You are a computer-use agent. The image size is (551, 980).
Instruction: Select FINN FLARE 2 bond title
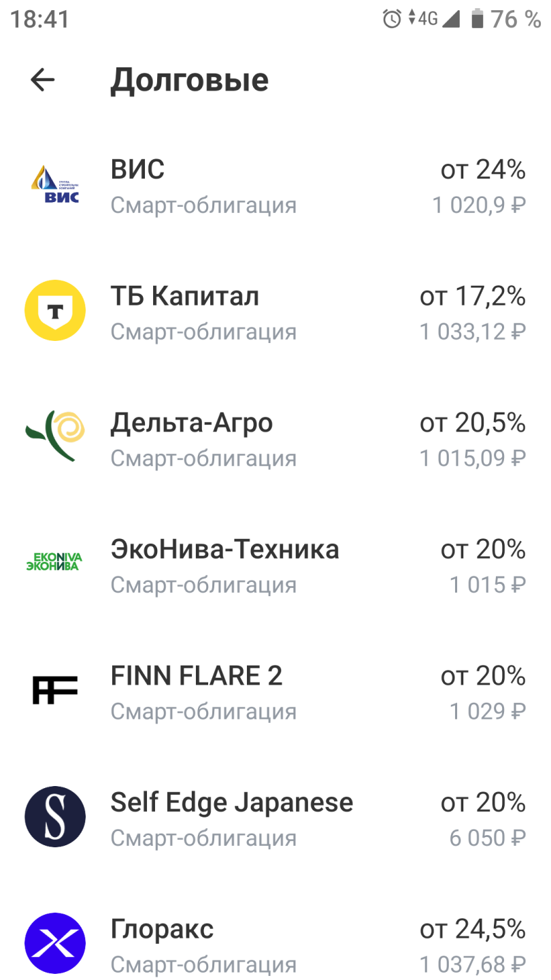point(196,676)
